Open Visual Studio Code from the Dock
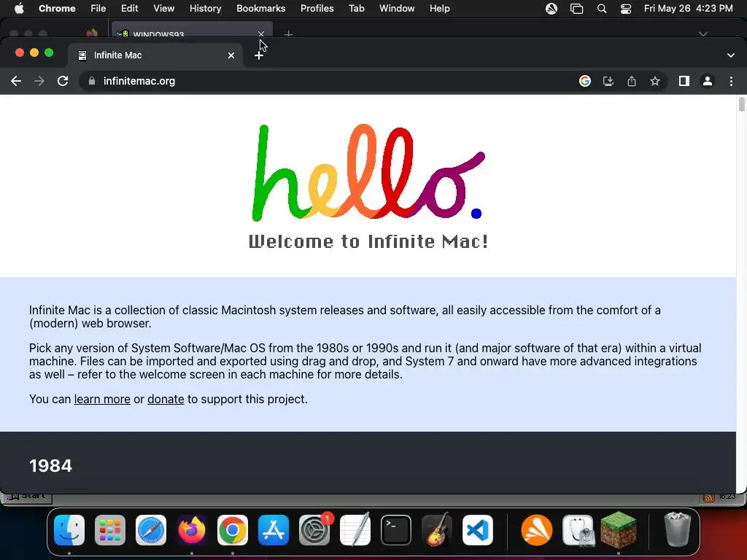Viewport: 747px width, 560px height. 478,530
